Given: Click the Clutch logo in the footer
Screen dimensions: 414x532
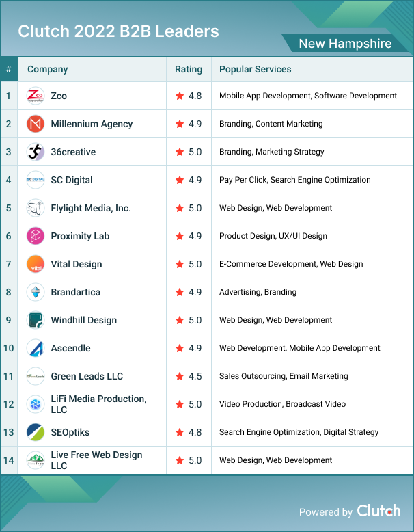Looking at the screenshot, I should point(378,511).
